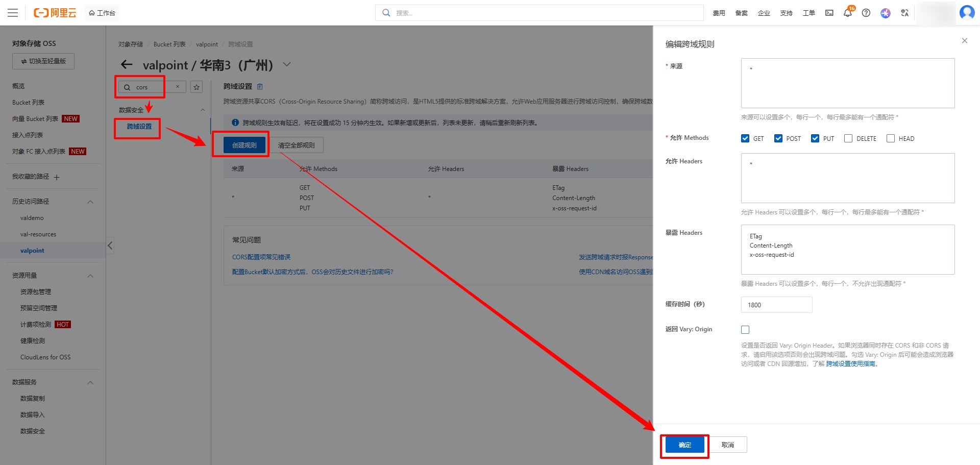Viewport: 980px width, 465px height.
Task: Click the 暴露 Headers text area
Action: pyautogui.click(x=848, y=250)
